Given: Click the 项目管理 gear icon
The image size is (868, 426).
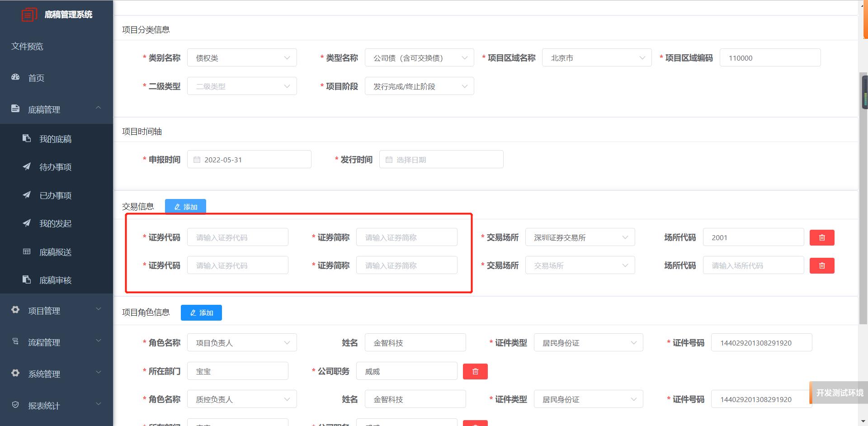Looking at the screenshot, I should [15, 310].
